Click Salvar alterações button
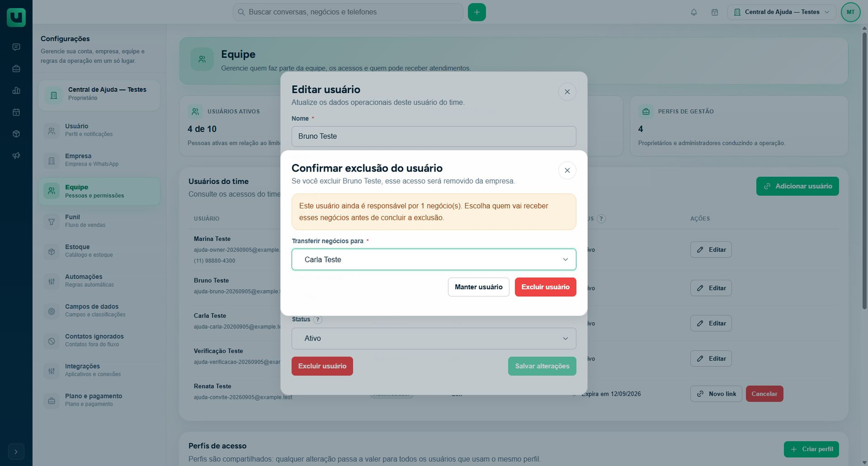This screenshot has width=868, height=466. [x=542, y=366]
